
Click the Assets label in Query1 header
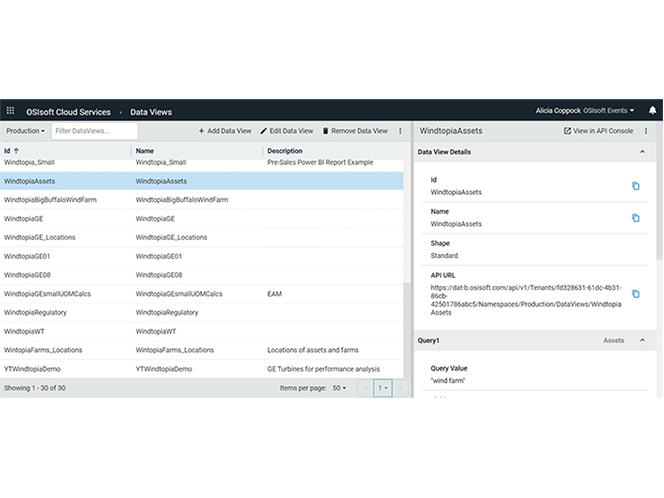click(x=614, y=340)
